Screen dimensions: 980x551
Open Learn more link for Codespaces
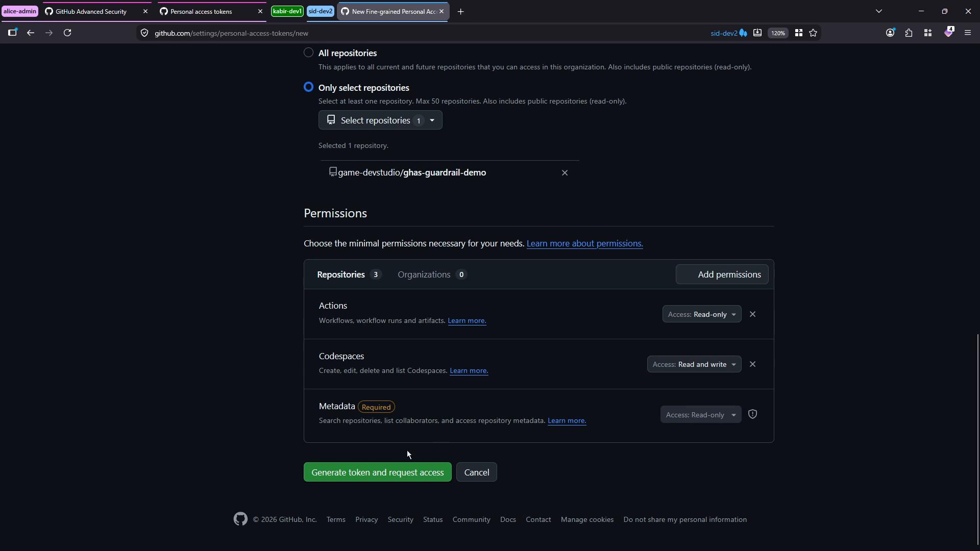point(469,371)
